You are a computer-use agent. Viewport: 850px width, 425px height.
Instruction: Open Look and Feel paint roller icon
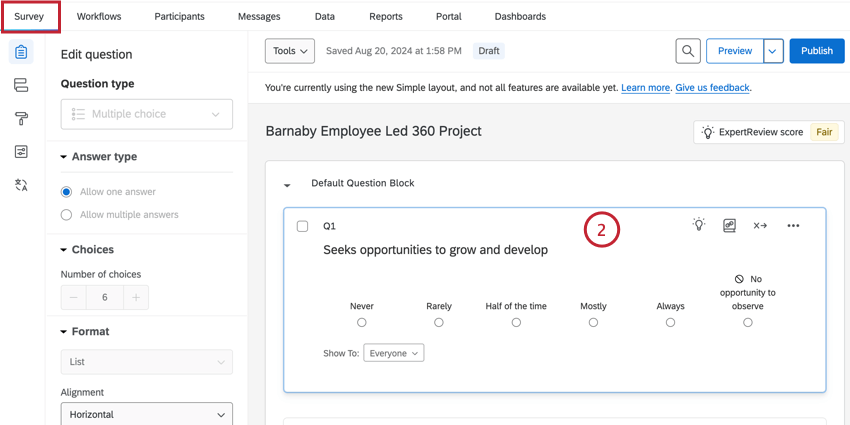[x=21, y=119]
